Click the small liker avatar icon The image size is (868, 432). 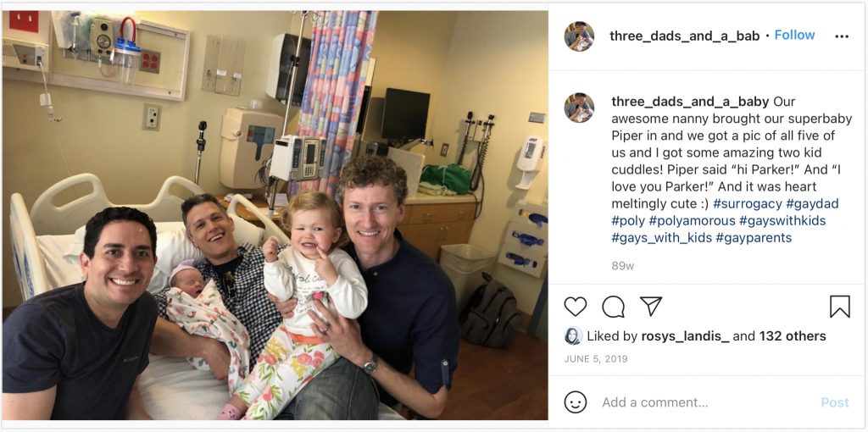pos(573,335)
